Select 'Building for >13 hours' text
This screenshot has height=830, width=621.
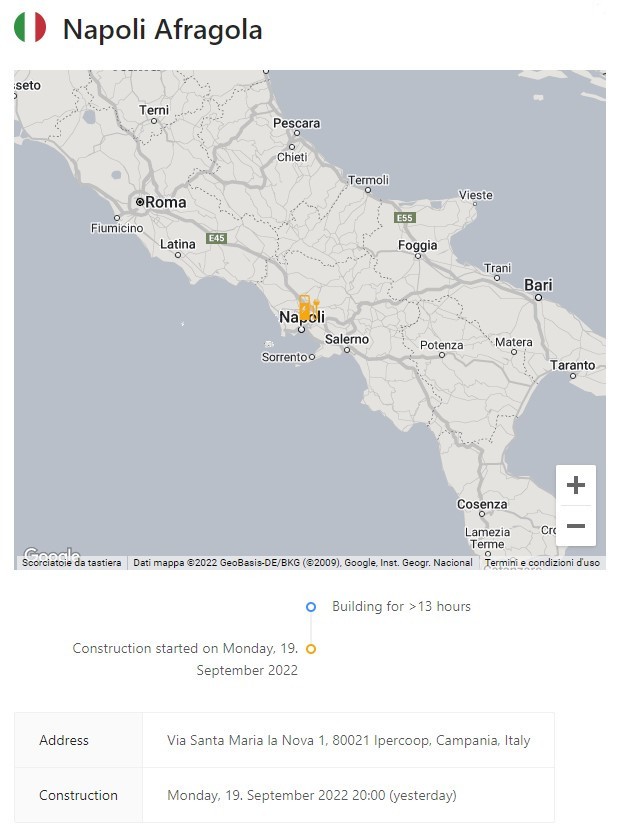401,607
